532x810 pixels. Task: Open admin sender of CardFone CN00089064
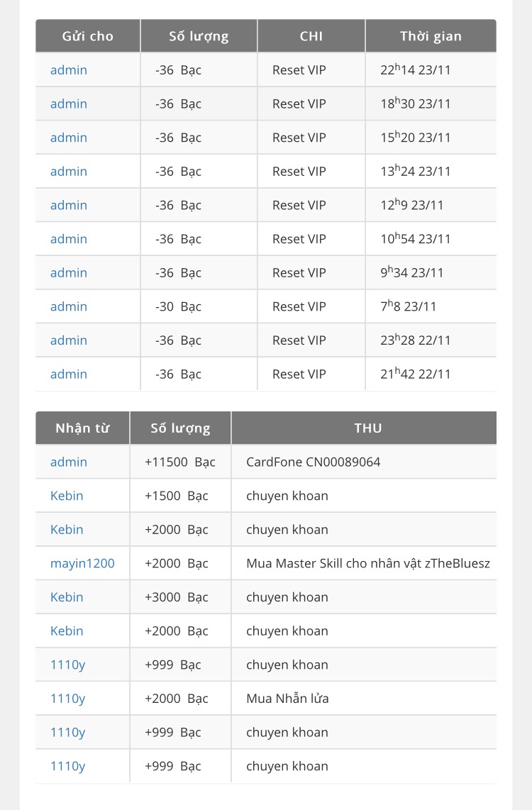click(x=69, y=462)
